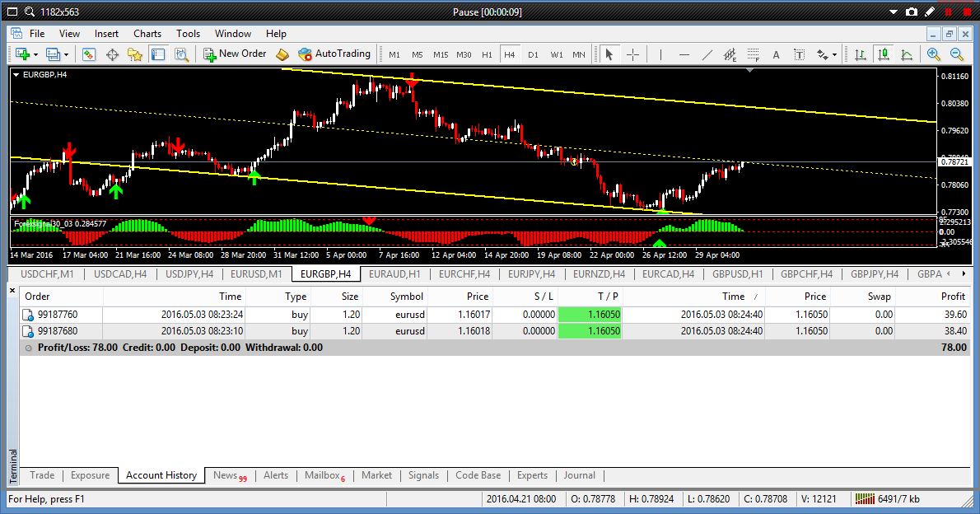Open the Trade terminal tab
This screenshot has height=514, width=980.
[42, 475]
